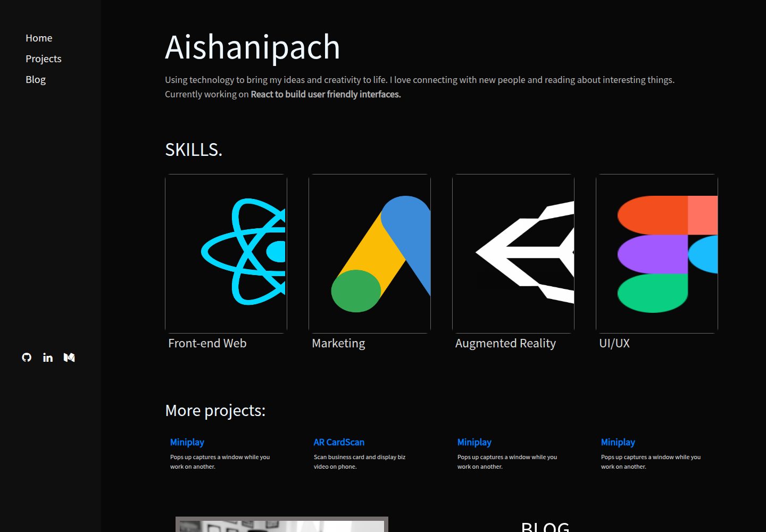
Task: Click the Augmented Reality skill label
Action: click(505, 344)
